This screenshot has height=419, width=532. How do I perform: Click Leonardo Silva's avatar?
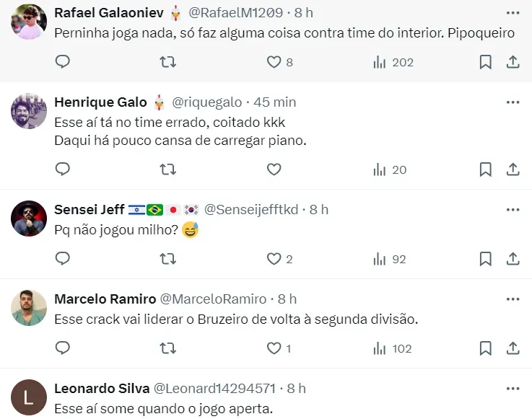30,396
